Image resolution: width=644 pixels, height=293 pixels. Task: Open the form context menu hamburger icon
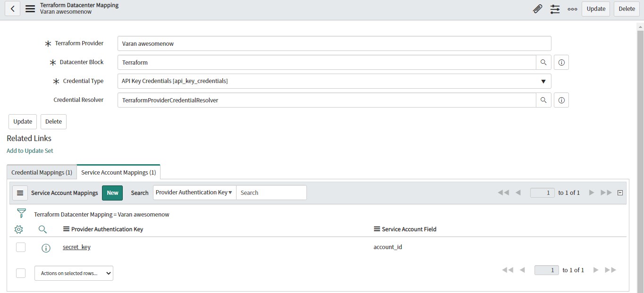coord(30,8)
